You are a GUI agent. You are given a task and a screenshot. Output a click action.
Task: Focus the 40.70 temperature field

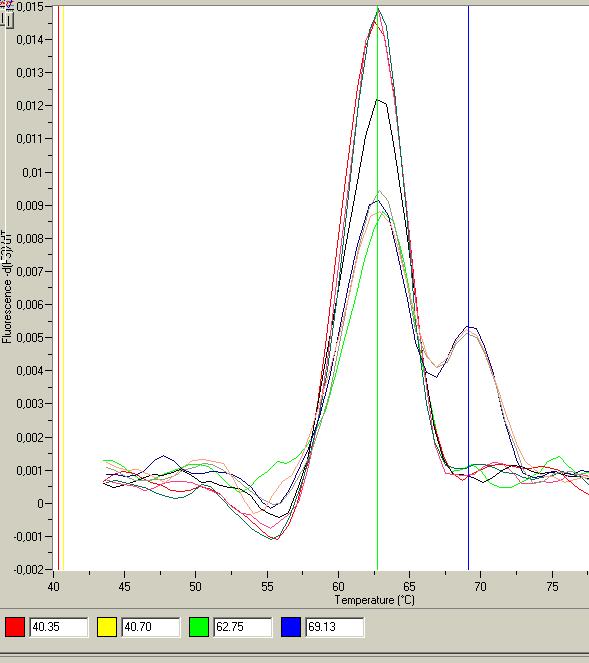151,627
